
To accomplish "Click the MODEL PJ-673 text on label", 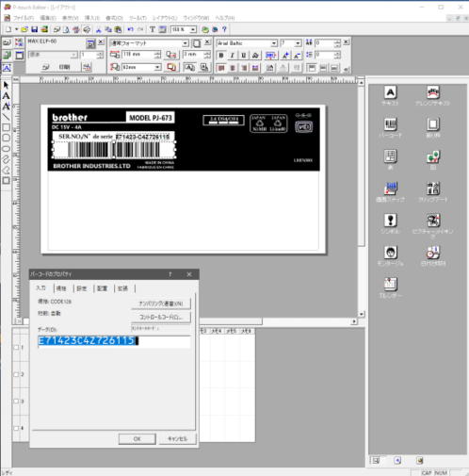I will pos(151,118).
